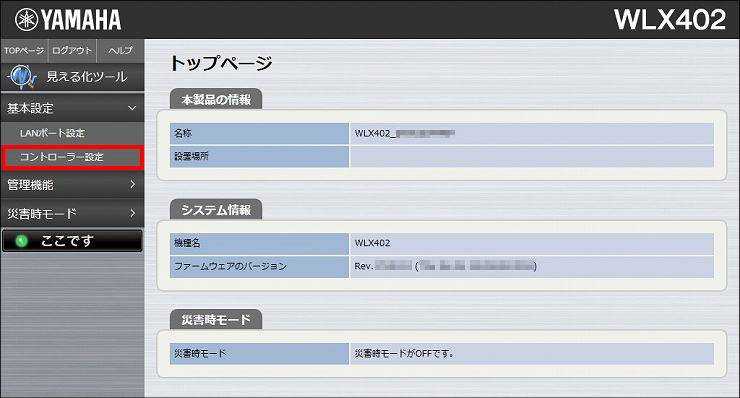This screenshot has width=740, height=398.
Task: Click the green LED ここです indicator
Action: (x=22, y=241)
